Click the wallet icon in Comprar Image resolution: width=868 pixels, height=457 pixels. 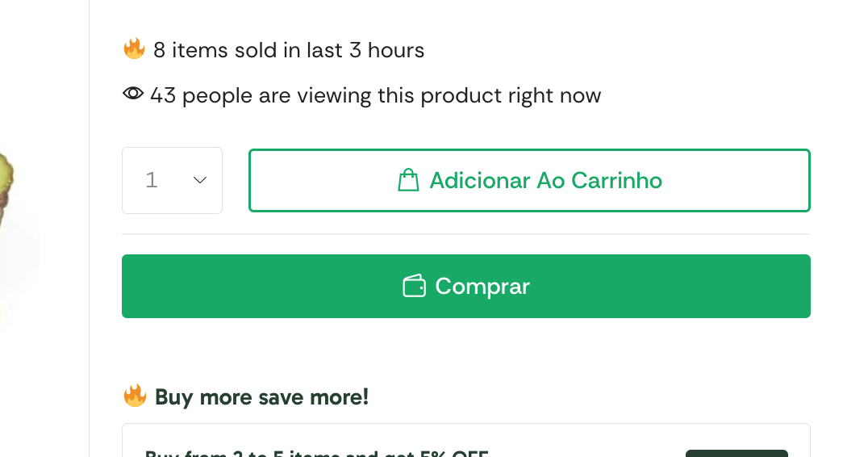click(414, 287)
